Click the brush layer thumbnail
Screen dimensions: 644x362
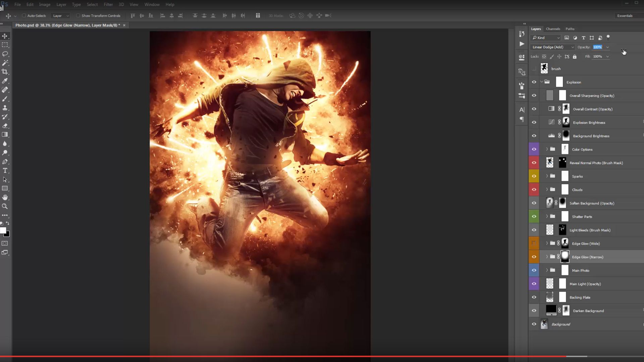tap(544, 68)
